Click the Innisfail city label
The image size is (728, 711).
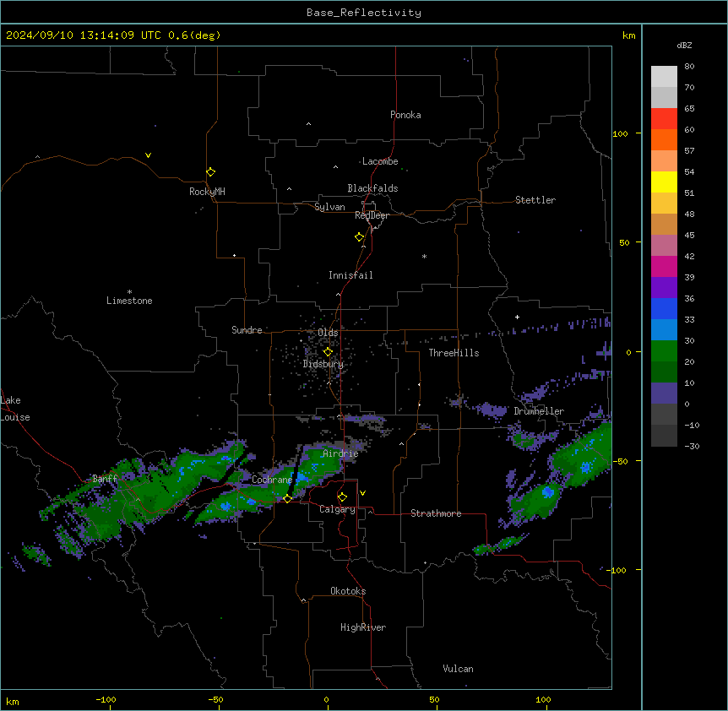(350, 275)
